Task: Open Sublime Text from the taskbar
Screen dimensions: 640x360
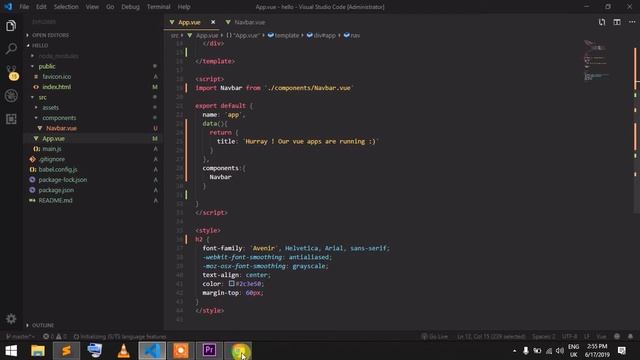Action: (66, 351)
